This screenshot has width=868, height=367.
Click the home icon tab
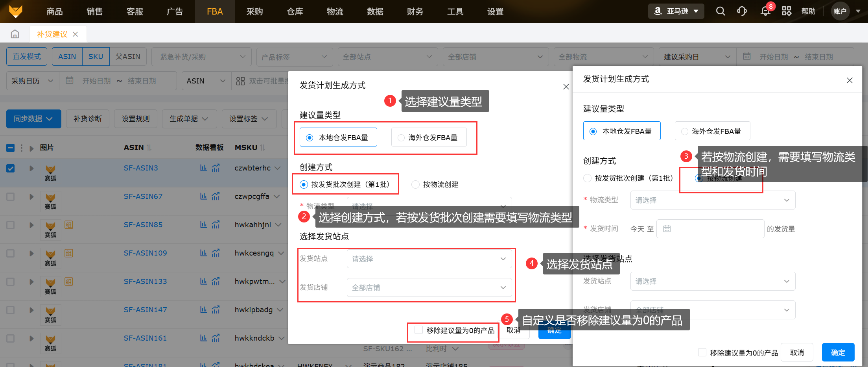15,34
